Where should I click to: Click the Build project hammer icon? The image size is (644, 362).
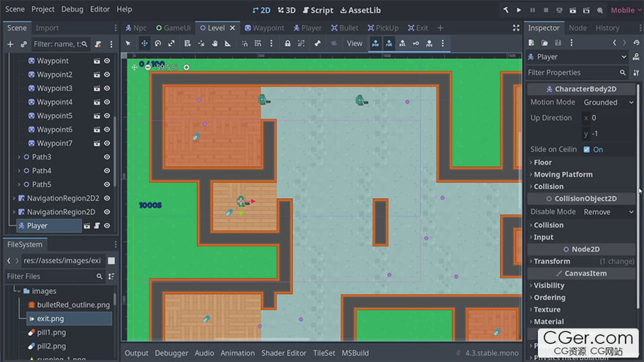[x=506, y=10]
